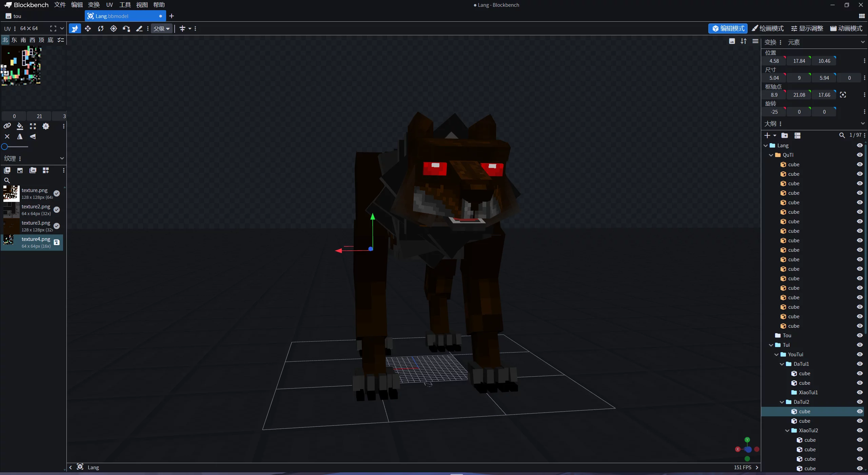Click the UV maximize arrows icon

(x=33, y=126)
